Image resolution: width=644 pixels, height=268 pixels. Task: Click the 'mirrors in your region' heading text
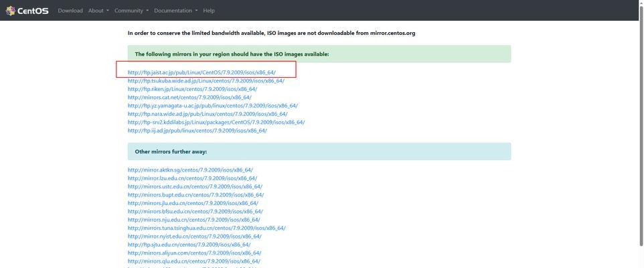coord(232,54)
